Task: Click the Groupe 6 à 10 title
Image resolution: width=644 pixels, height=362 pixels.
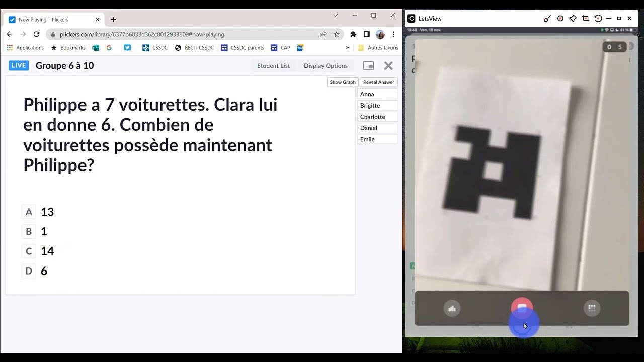Action: [x=64, y=66]
